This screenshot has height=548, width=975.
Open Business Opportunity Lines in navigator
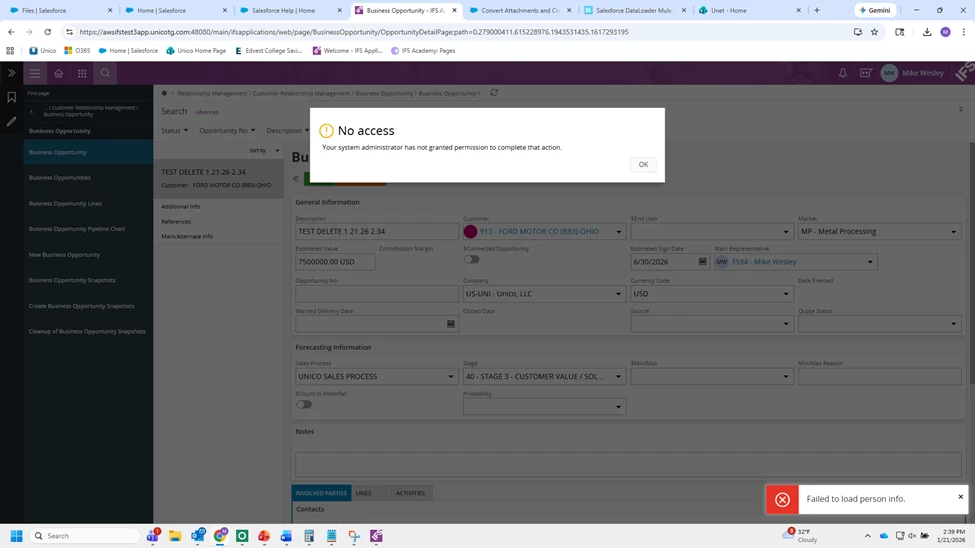tap(65, 203)
